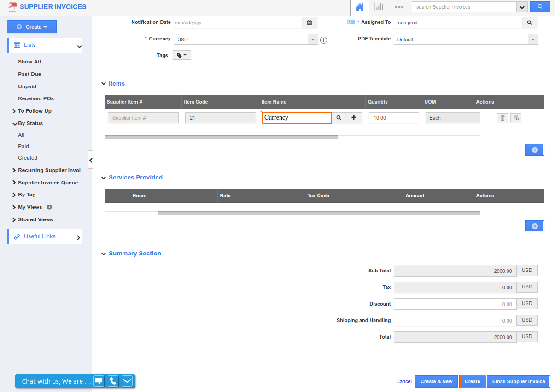Show All supplier invoices
The image size is (555, 392).
[29, 62]
